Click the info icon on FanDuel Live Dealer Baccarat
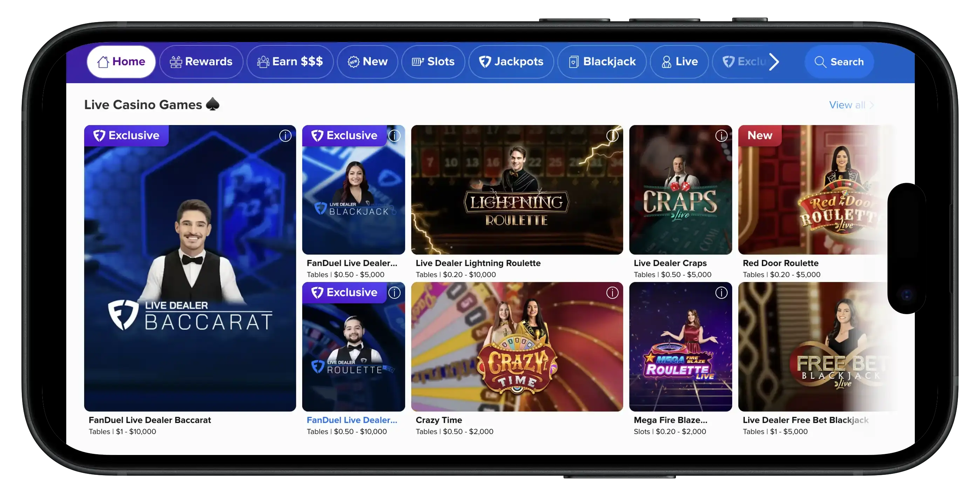The image size is (980, 497). click(x=285, y=136)
